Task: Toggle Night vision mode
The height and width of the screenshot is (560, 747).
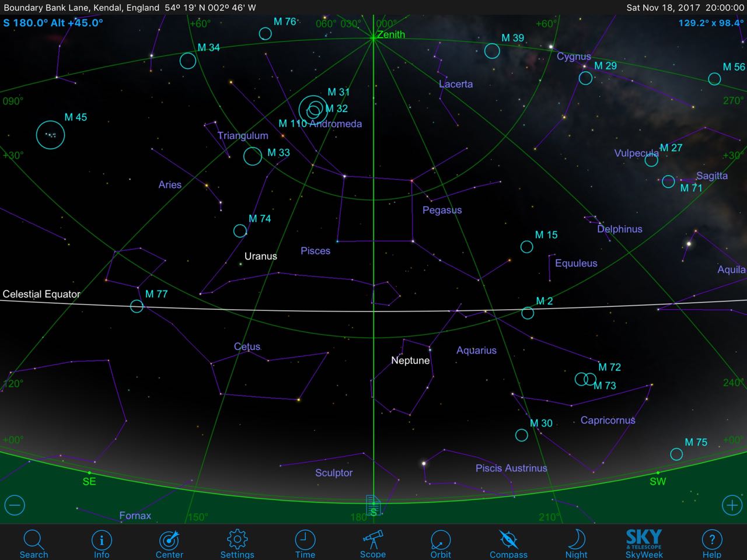Action: click(x=576, y=542)
